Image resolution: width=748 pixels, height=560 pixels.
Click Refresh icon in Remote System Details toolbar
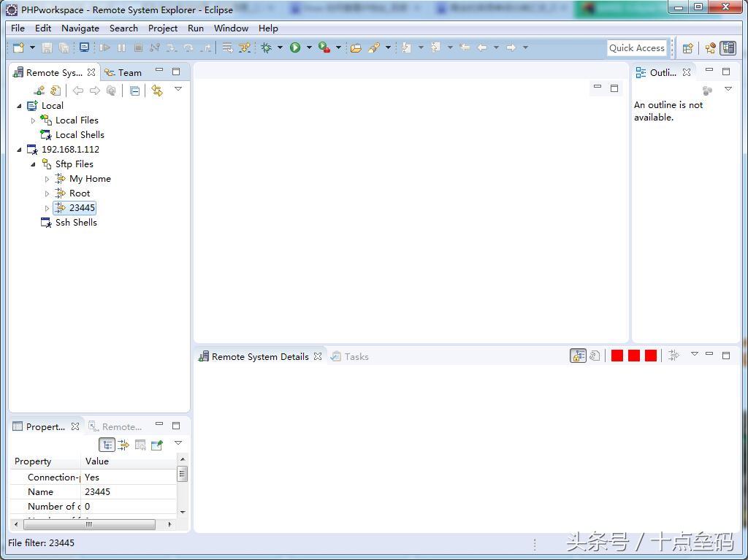[595, 356]
